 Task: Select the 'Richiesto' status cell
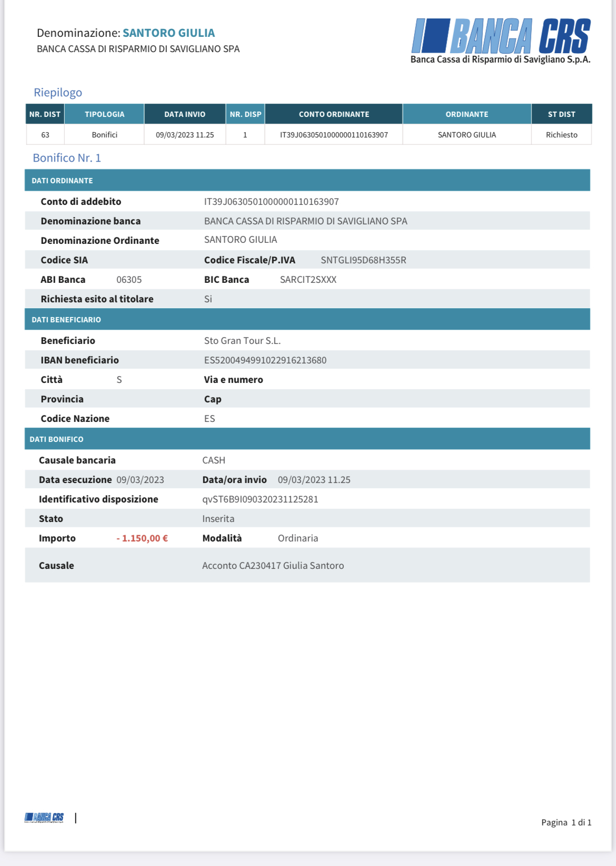[562, 135]
